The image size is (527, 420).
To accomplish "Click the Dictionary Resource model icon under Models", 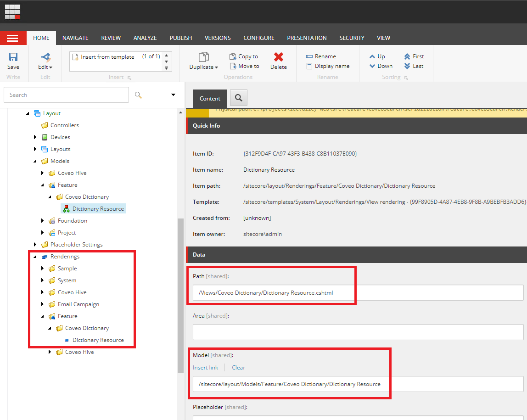I will point(67,209).
